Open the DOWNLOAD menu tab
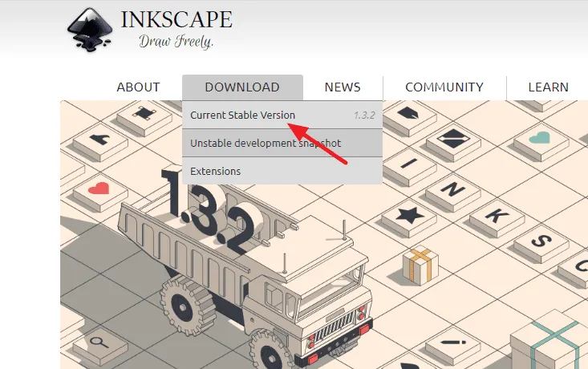The image size is (588, 369). (x=242, y=87)
